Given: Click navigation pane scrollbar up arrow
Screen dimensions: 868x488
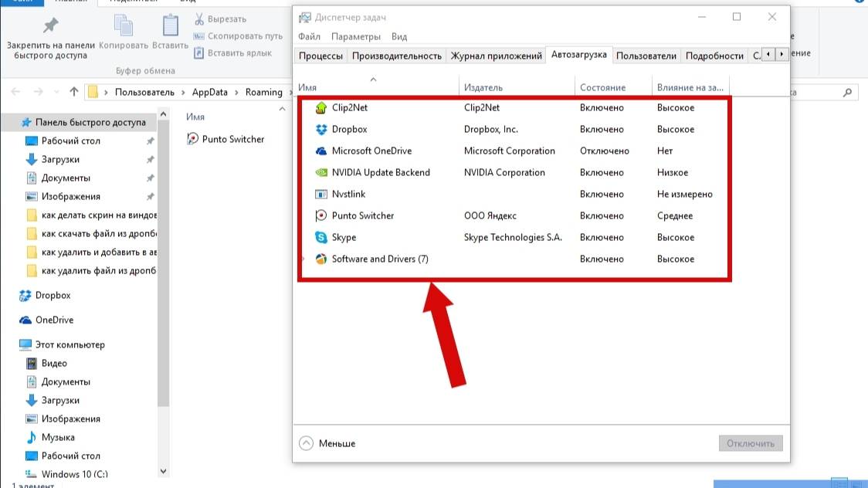Looking at the screenshot, I should tap(163, 114).
